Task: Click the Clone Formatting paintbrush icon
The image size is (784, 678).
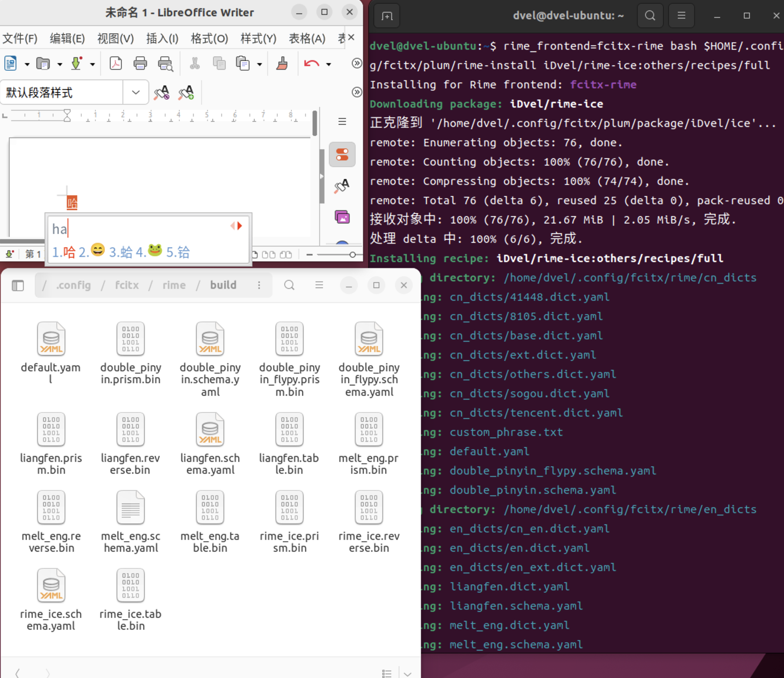Action: pyautogui.click(x=282, y=63)
